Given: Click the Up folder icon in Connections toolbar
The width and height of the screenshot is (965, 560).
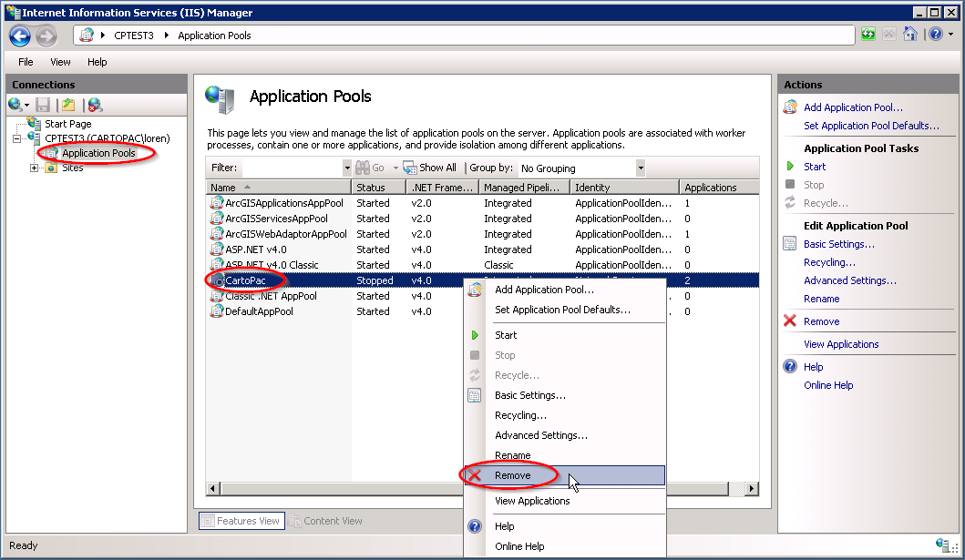Looking at the screenshot, I should point(68,105).
